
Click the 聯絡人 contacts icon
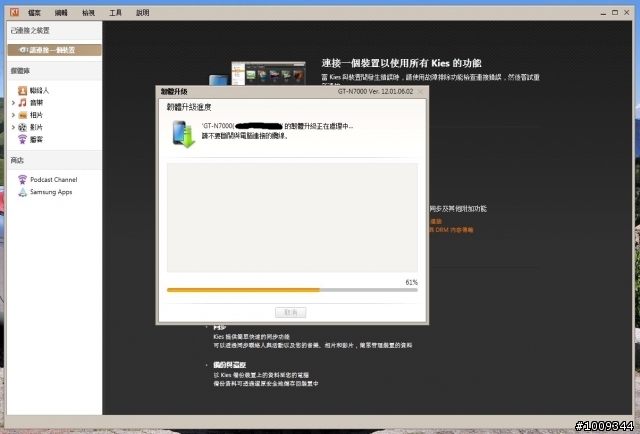pyautogui.click(x=22, y=90)
